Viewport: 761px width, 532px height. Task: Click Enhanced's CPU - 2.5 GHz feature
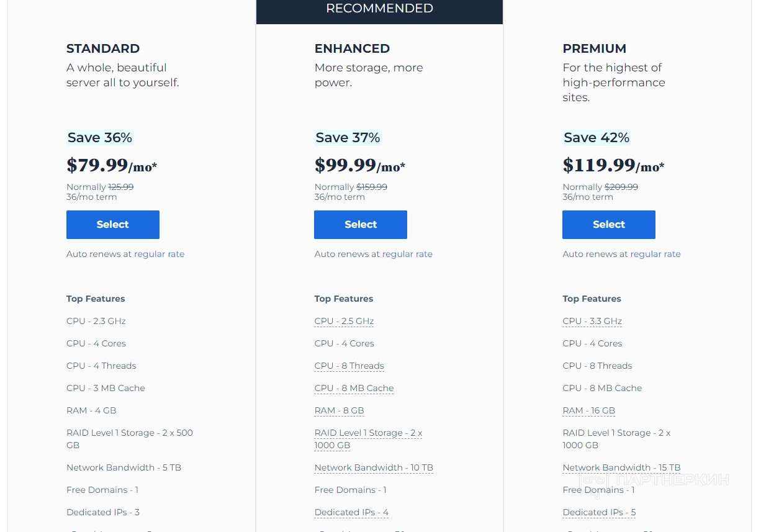coord(344,321)
